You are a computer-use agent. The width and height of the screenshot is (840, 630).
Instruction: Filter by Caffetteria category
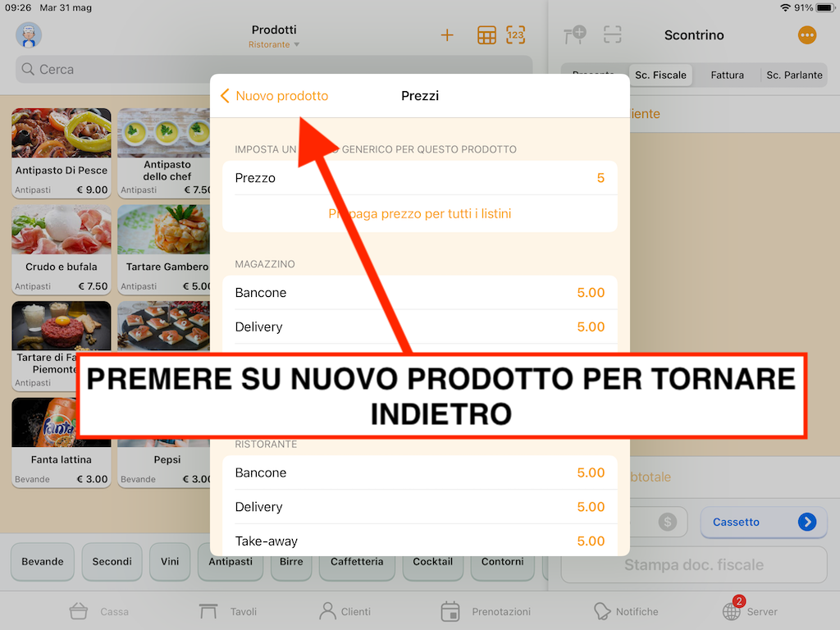pyautogui.click(x=357, y=563)
